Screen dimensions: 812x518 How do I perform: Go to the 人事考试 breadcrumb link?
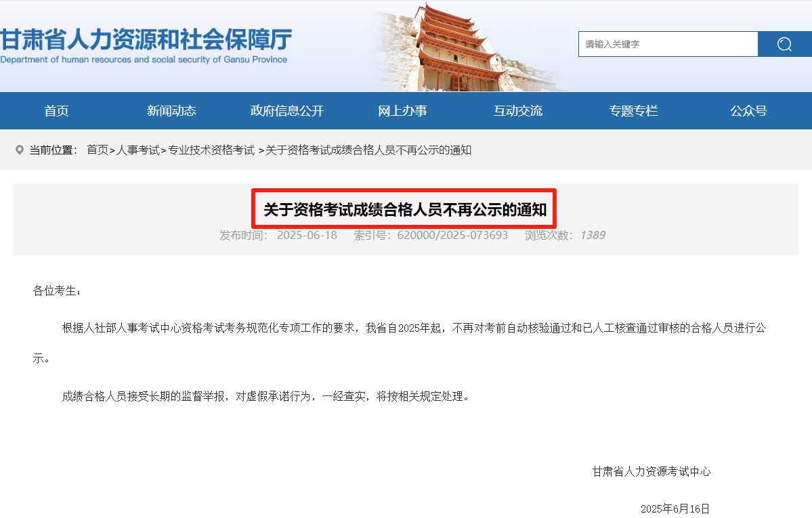coord(138,150)
